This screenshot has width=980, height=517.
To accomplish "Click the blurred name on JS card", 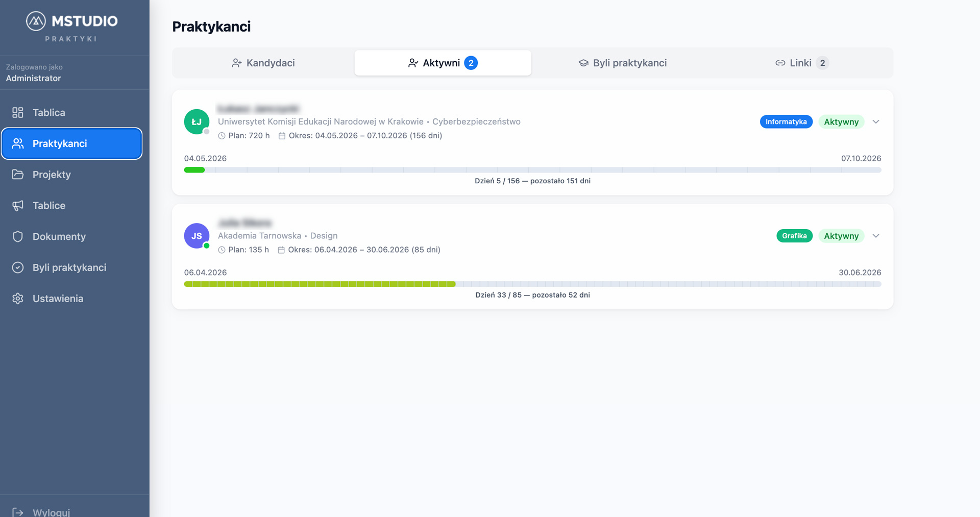I will click(244, 223).
